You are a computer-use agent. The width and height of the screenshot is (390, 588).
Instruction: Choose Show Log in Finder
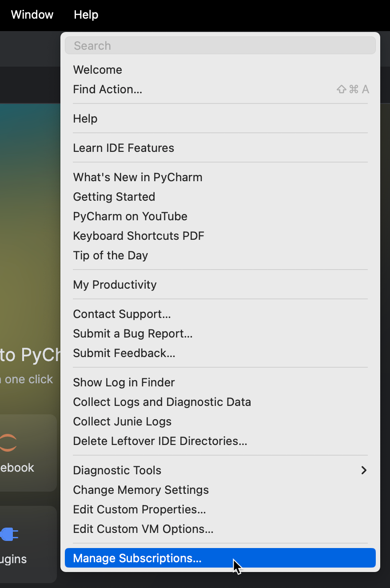tap(124, 382)
